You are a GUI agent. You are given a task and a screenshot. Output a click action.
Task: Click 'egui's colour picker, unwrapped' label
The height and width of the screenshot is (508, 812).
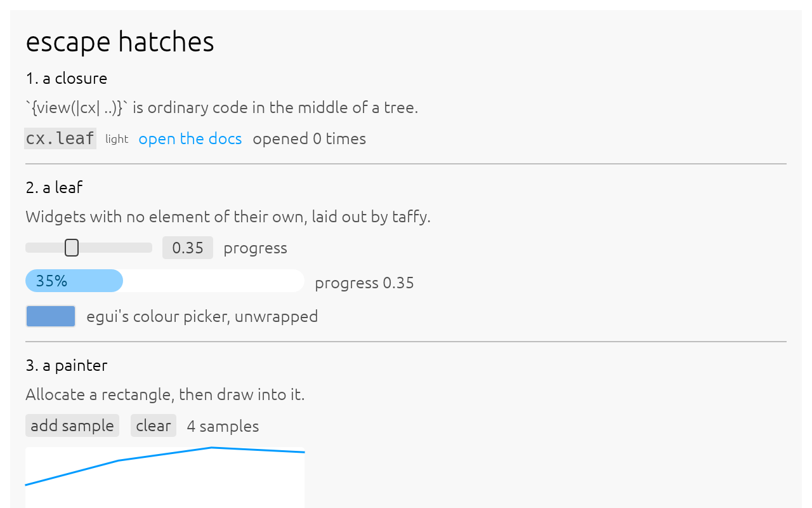(202, 316)
